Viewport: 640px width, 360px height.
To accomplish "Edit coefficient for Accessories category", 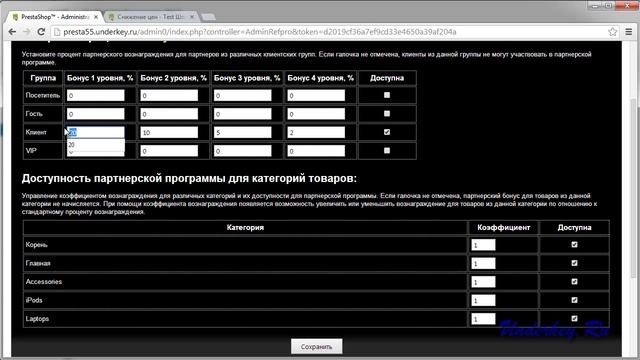I will (x=483, y=282).
